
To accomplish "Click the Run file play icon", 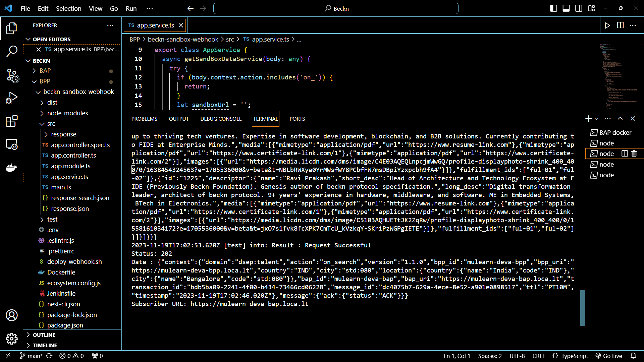I will 607,25.
